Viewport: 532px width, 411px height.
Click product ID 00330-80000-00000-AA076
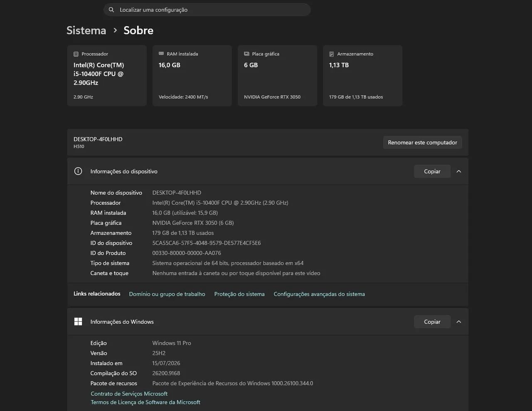point(187,253)
